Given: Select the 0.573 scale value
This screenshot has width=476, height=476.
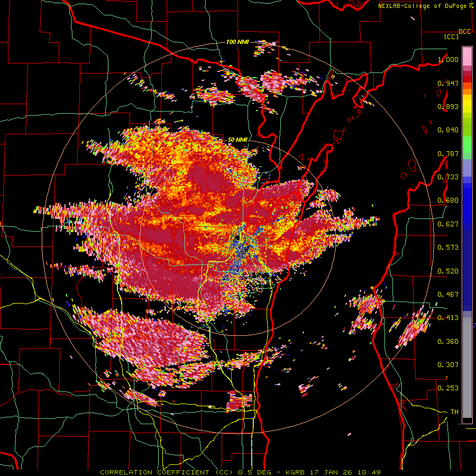Looking at the screenshot, I should (448, 248).
